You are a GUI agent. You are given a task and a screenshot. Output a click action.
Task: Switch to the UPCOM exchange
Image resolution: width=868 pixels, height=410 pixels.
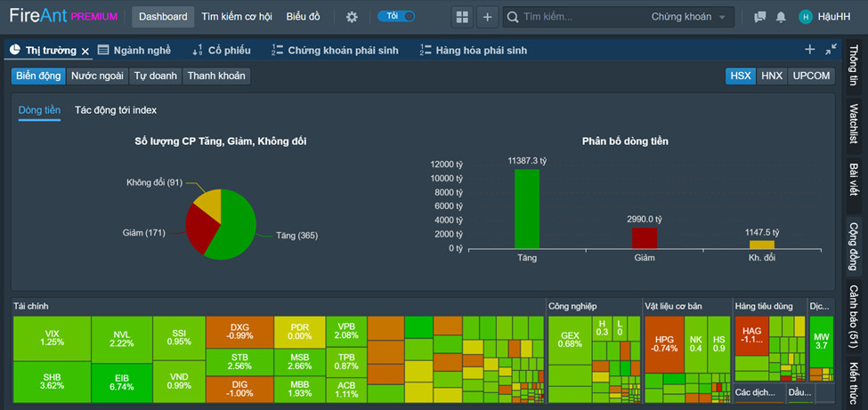click(811, 76)
